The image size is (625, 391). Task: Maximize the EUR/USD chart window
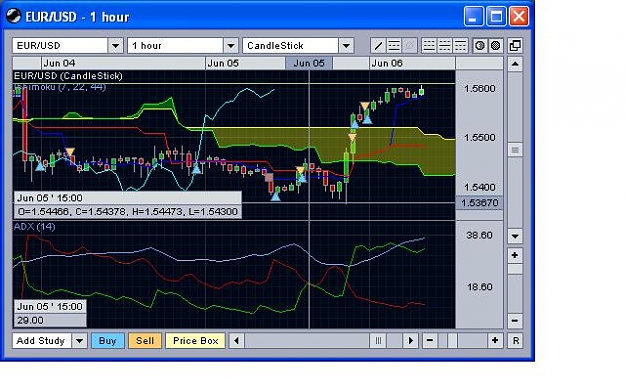pyautogui.click(x=496, y=17)
